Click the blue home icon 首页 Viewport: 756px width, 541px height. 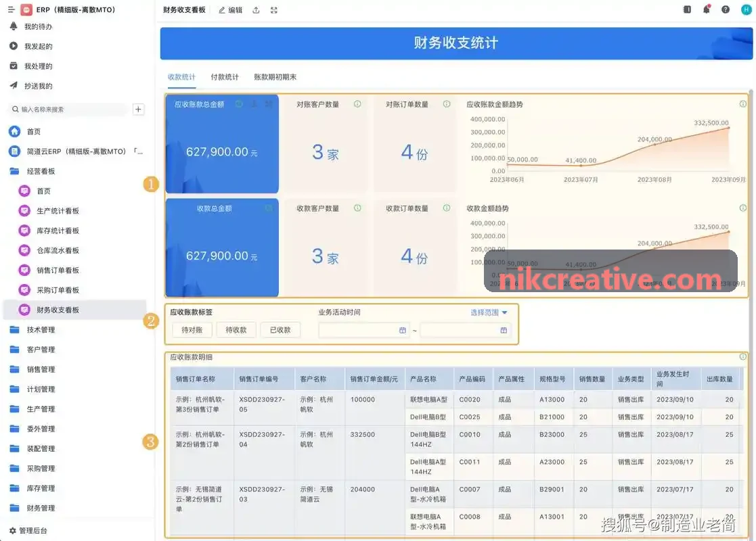tap(15, 131)
